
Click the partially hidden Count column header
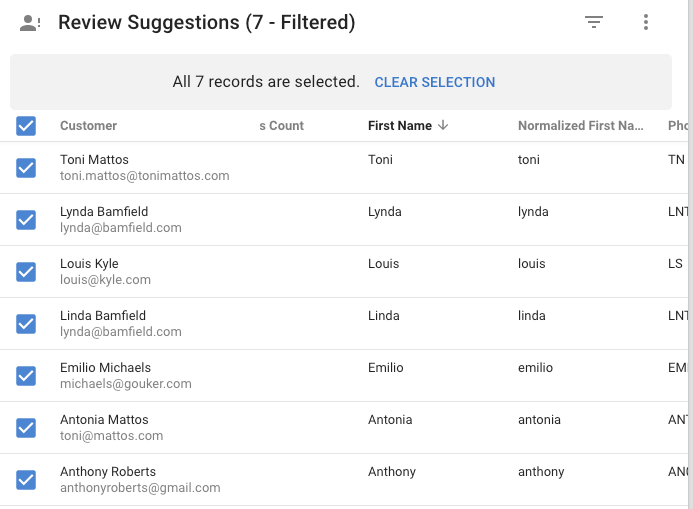[282, 125]
